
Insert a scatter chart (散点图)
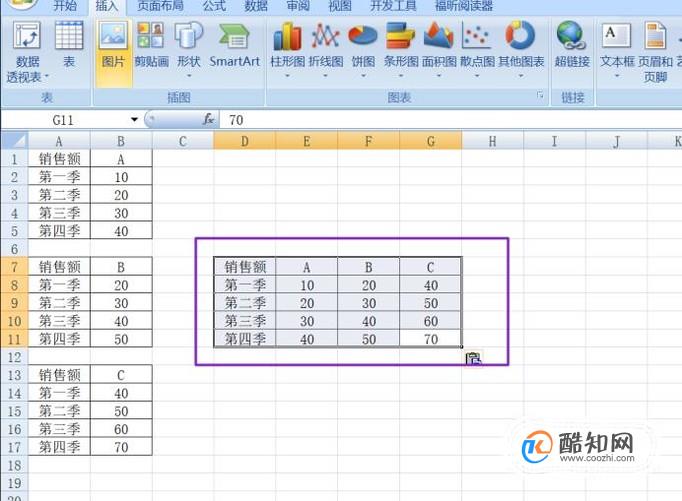tap(477, 45)
